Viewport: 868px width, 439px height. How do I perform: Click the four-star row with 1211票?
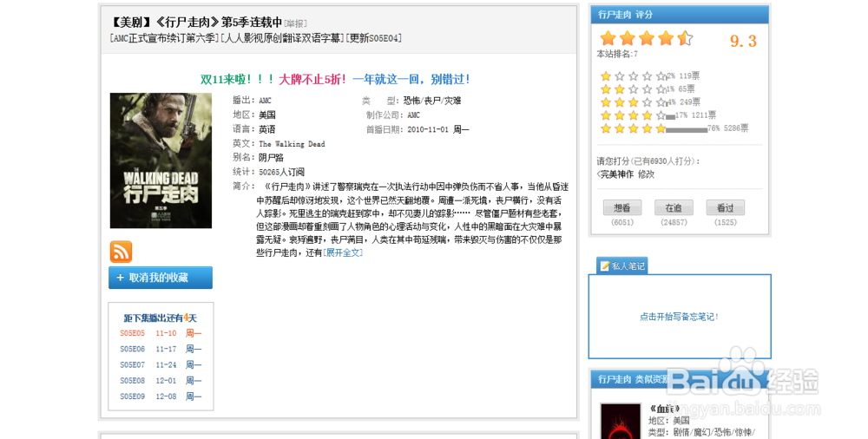tap(658, 115)
